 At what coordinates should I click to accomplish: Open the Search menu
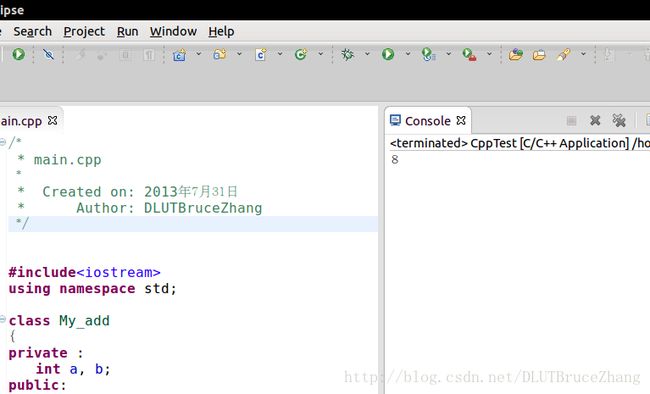click(32, 32)
